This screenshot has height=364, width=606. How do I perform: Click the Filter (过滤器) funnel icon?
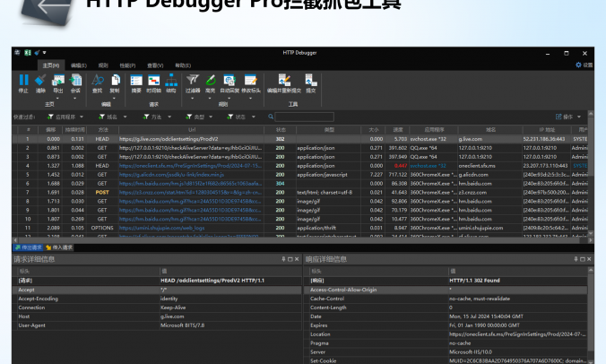click(193, 80)
